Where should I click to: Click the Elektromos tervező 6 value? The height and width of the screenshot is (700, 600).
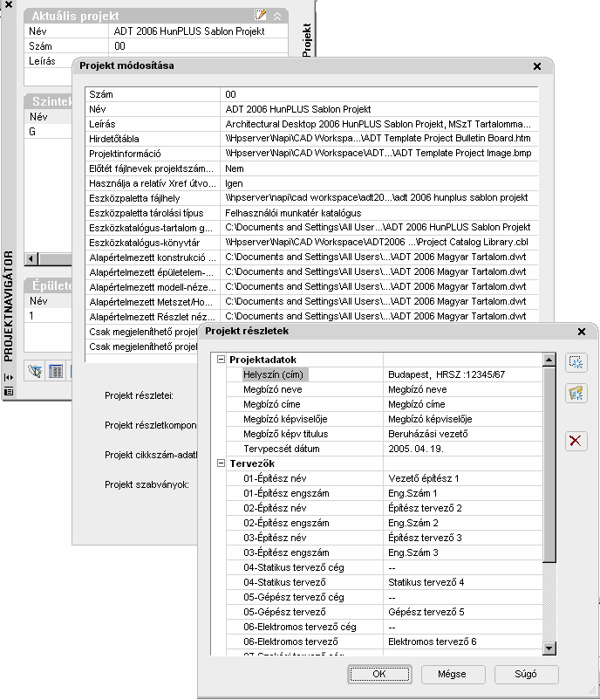432,642
